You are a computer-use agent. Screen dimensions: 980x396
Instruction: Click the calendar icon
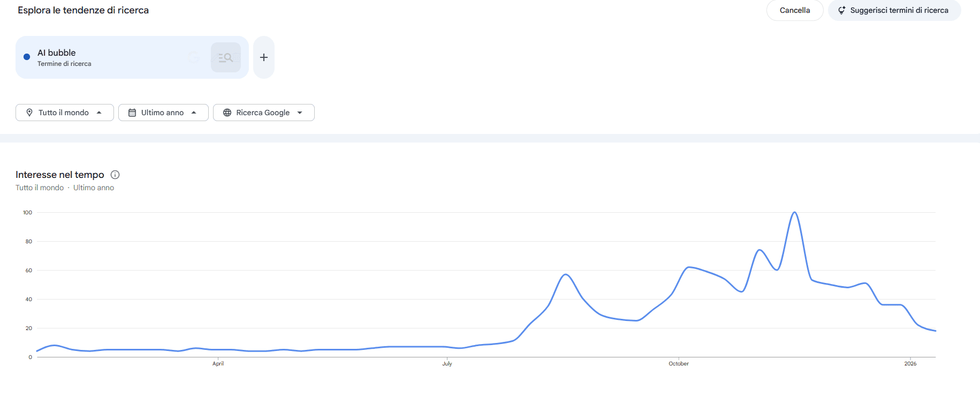point(132,113)
